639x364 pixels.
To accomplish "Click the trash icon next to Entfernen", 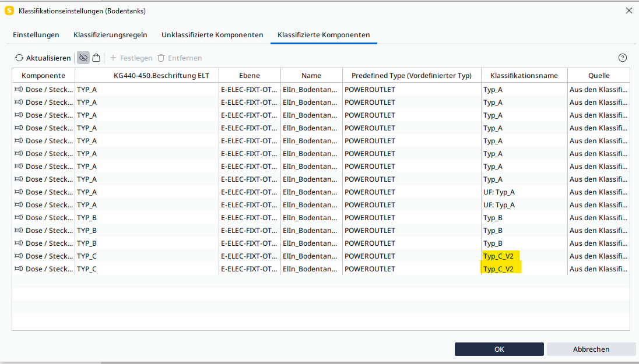I will (x=161, y=58).
